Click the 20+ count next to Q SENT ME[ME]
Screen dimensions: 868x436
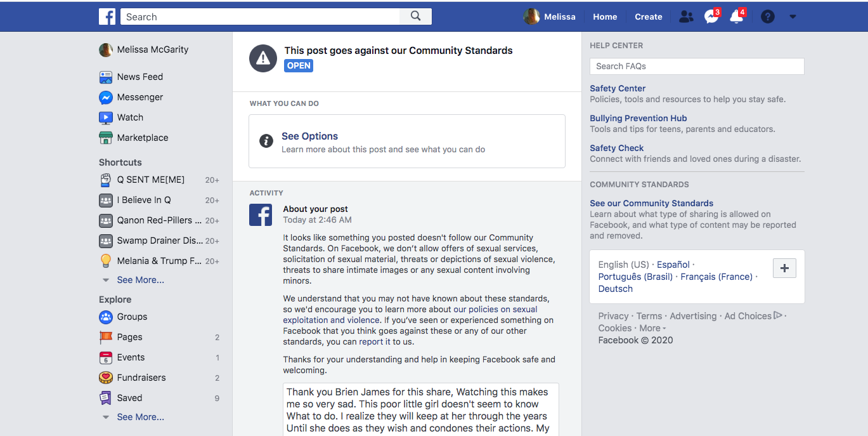pos(212,180)
